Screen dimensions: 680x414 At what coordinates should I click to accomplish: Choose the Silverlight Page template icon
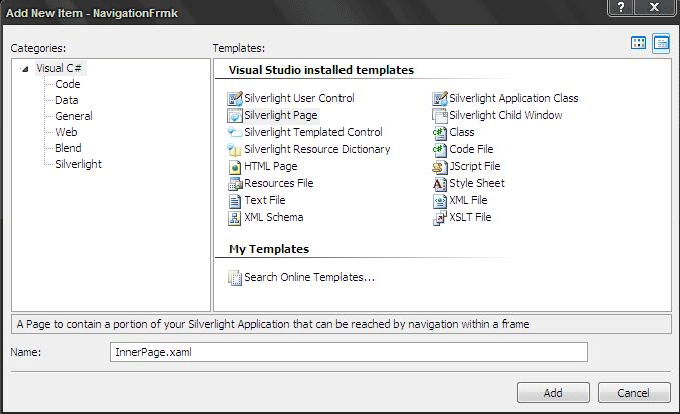[x=235, y=116]
